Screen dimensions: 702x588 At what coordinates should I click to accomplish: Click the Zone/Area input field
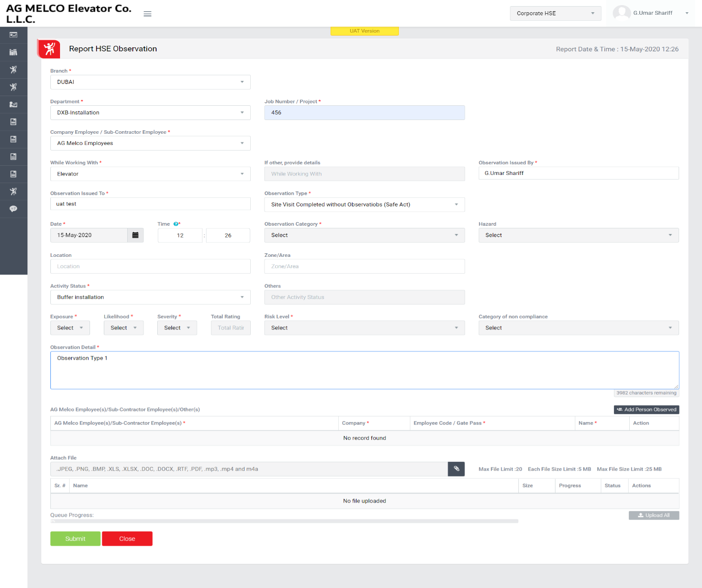(365, 266)
